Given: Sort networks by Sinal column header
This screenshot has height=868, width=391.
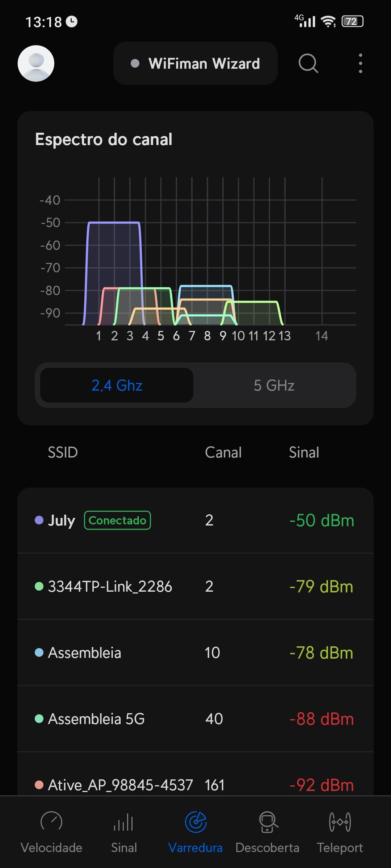Looking at the screenshot, I should 304,452.
